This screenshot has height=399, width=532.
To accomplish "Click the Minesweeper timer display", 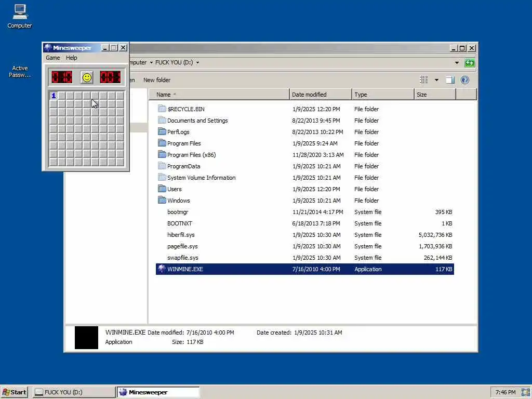I will click(x=110, y=77).
